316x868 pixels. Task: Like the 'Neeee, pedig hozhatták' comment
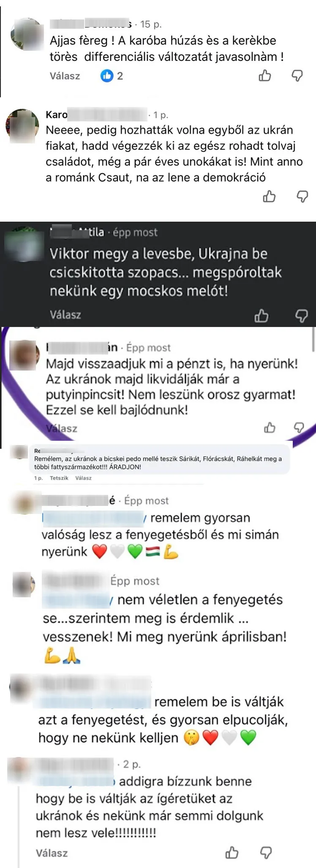pyautogui.click(x=269, y=196)
